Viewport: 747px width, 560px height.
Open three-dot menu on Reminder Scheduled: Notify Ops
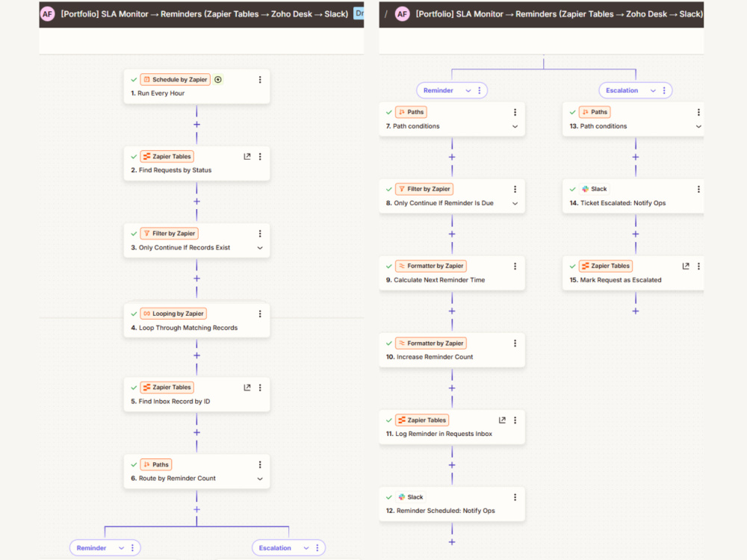coord(515,497)
